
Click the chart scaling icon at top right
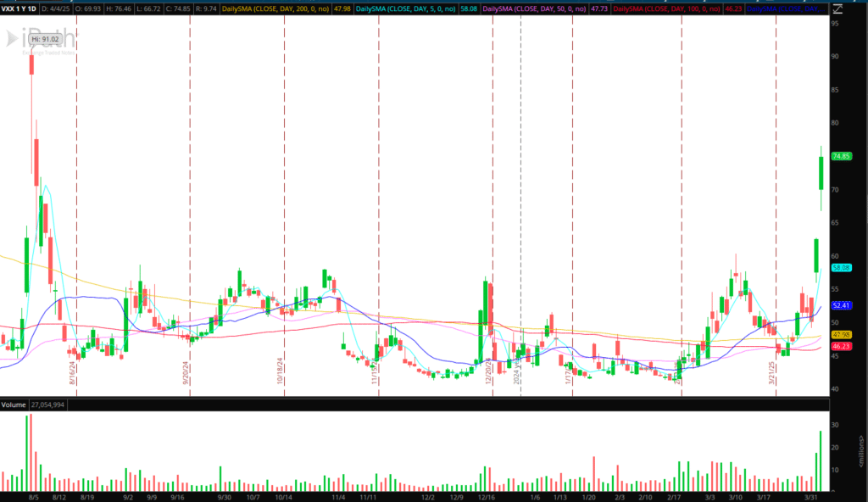coord(837,8)
